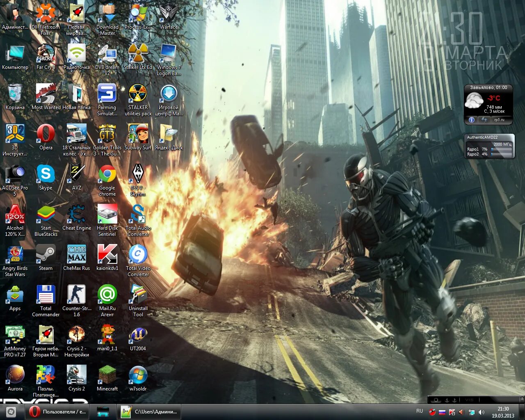Open the CheMax Rus shortcut

click(77, 258)
